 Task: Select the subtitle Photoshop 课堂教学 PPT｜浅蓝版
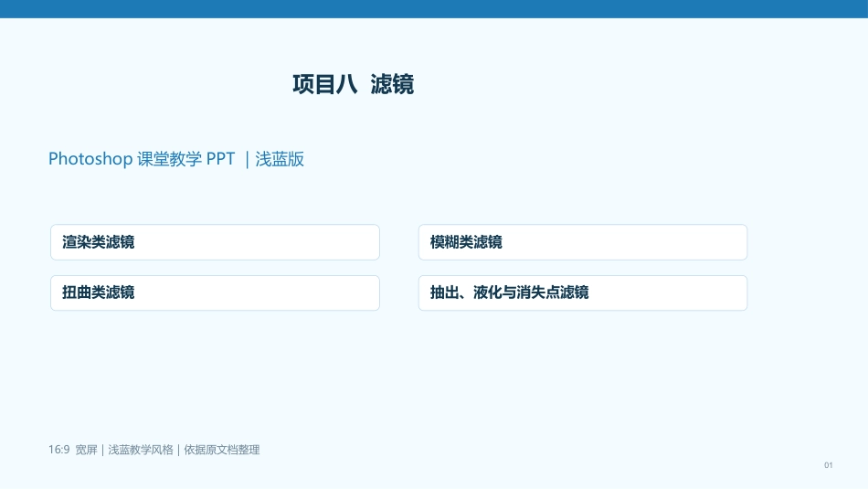pos(176,159)
